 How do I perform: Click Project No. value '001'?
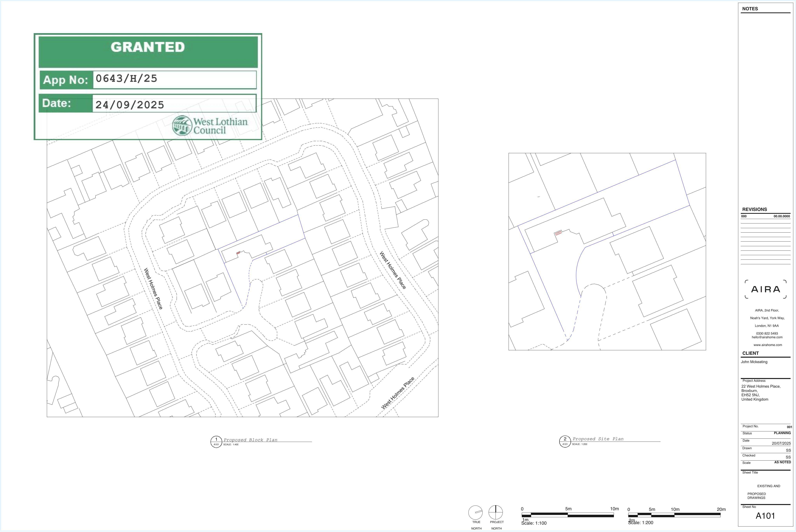point(789,427)
